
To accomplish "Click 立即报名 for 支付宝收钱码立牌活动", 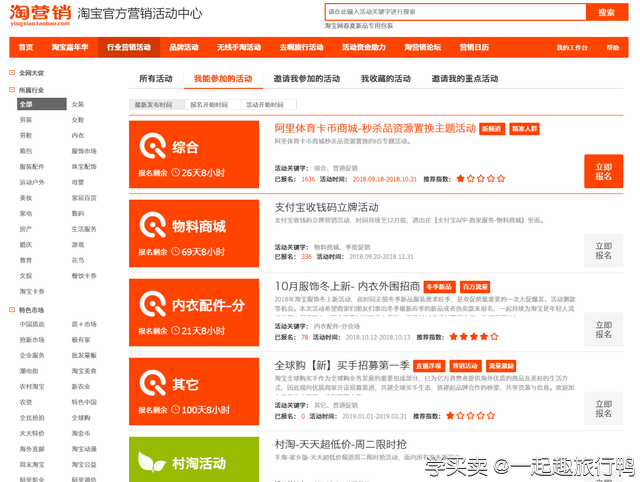I will coord(604,250).
